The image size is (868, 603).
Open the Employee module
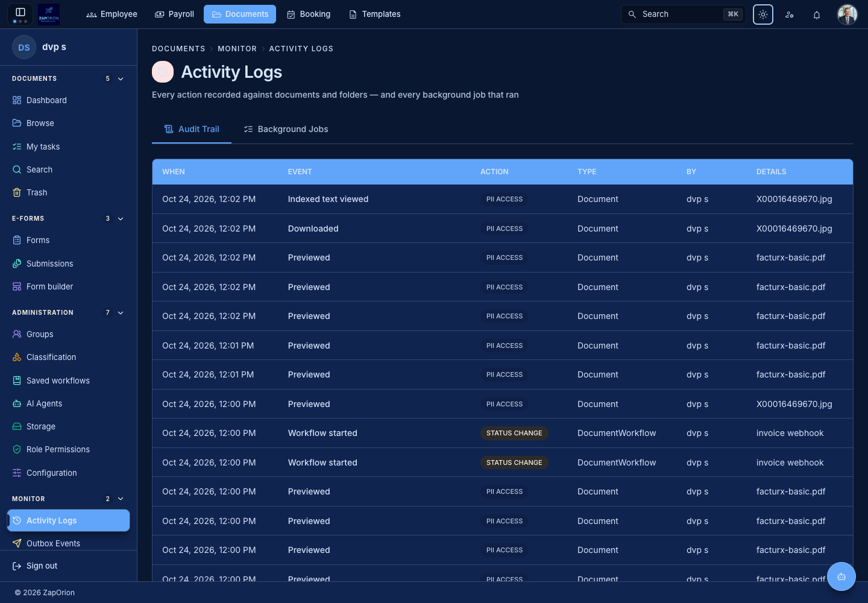pyautogui.click(x=112, y=14)
